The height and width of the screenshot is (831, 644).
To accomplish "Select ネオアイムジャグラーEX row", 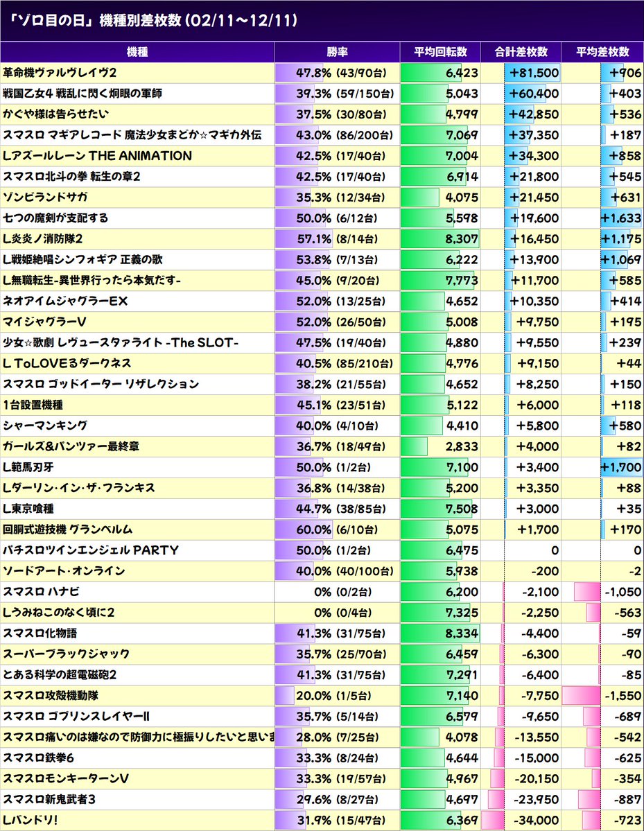I will coord(322,301).
